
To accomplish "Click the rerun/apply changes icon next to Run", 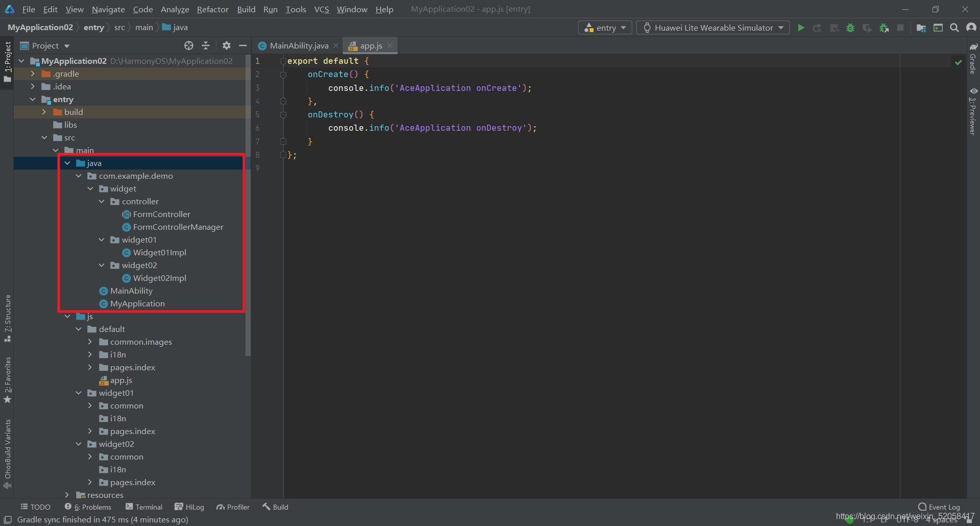I will [817, 28].
